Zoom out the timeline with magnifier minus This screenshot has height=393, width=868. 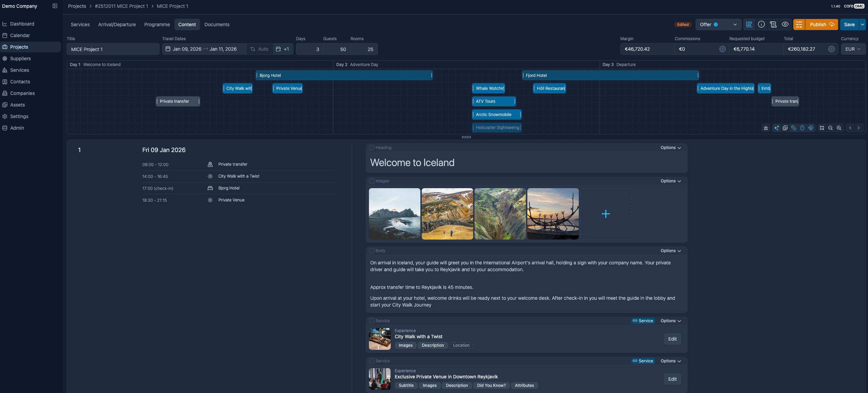831,128
